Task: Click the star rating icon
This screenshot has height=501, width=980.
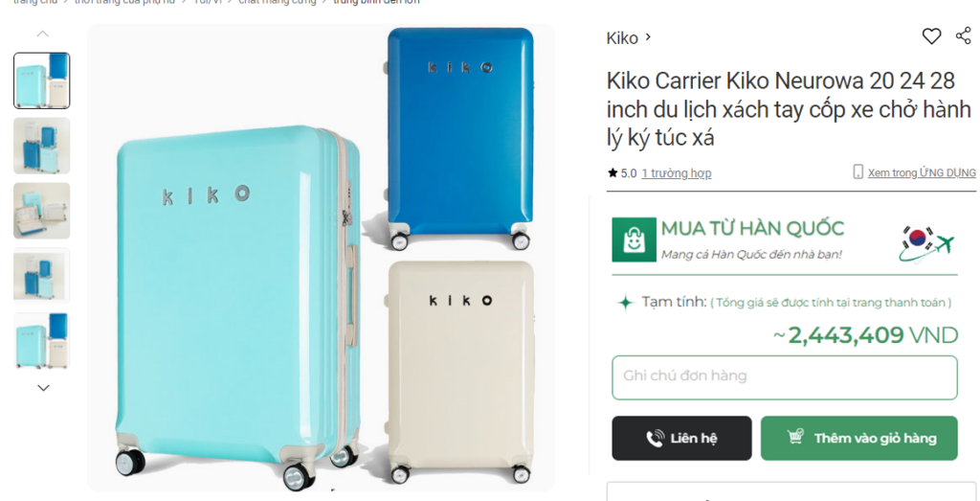Action: [612, 172]
